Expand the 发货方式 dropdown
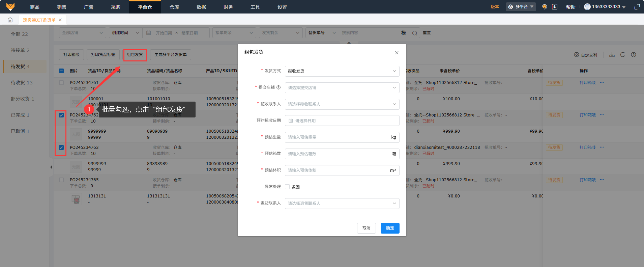This screenshot has height=267, width=644. (x=342, y=71)
